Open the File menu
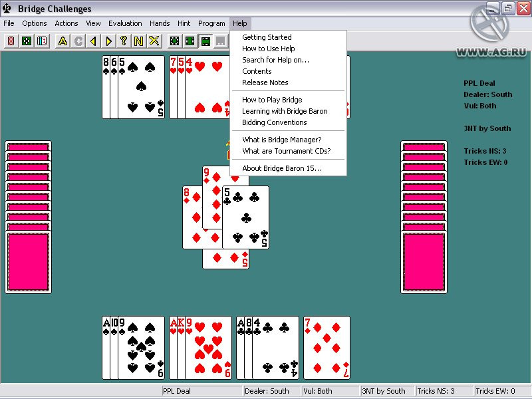Viewport: 532px width, 399px height. point(9,23)
